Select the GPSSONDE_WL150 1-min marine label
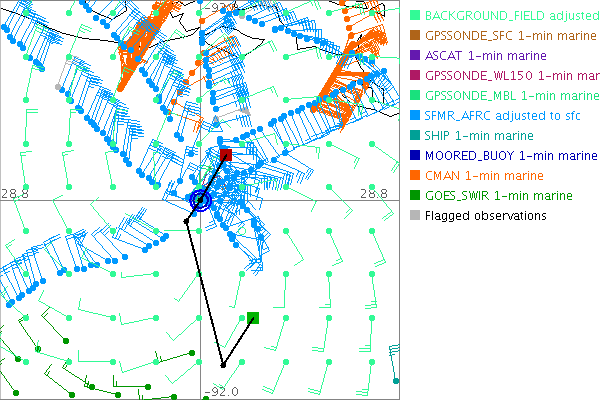Screen dimensions: 600x400 (510, 76)
